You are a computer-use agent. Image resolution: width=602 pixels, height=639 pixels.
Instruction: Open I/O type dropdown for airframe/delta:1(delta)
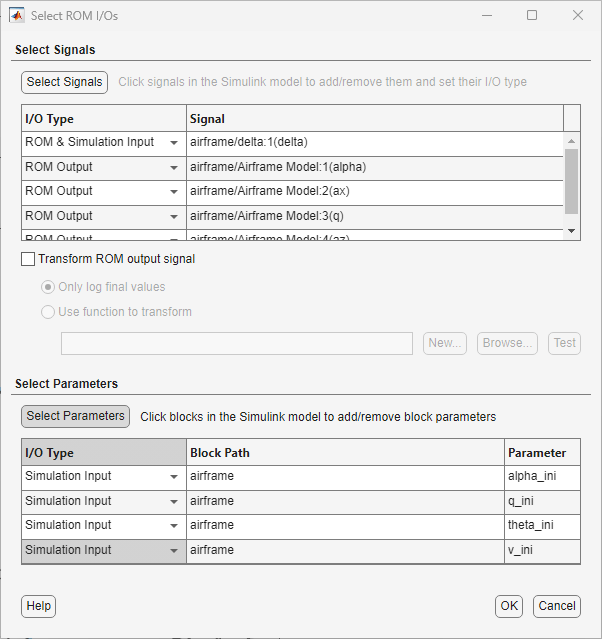point(174,143)
